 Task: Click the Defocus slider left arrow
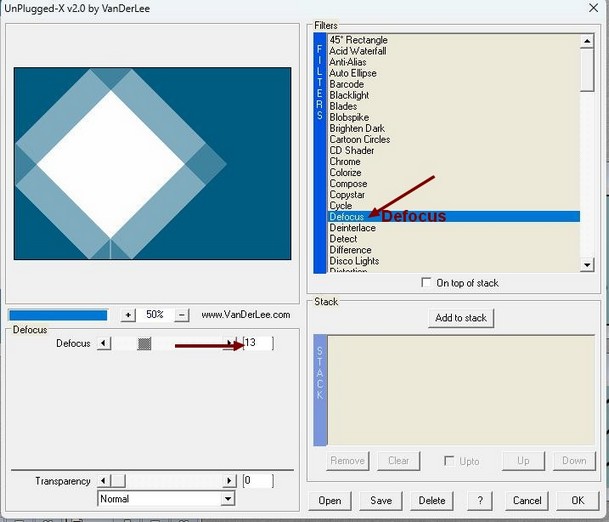click(103, 344)
